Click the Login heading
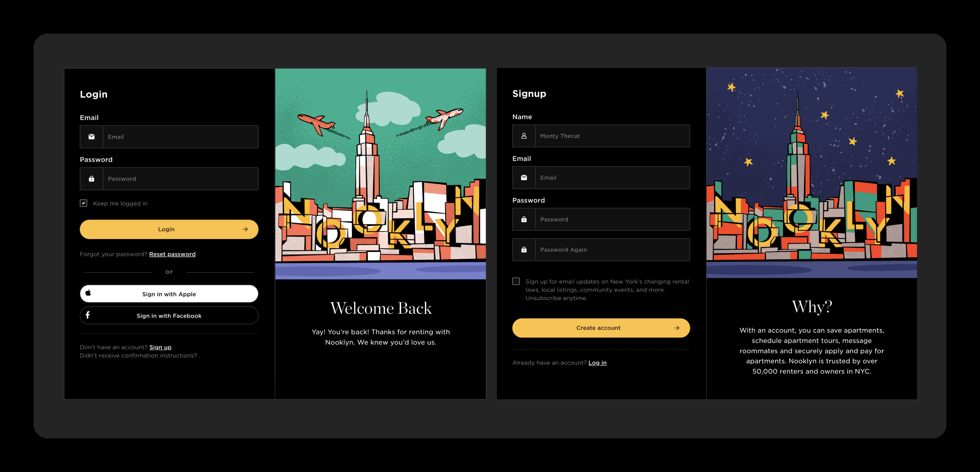The image size is (980, 472). 93,94
